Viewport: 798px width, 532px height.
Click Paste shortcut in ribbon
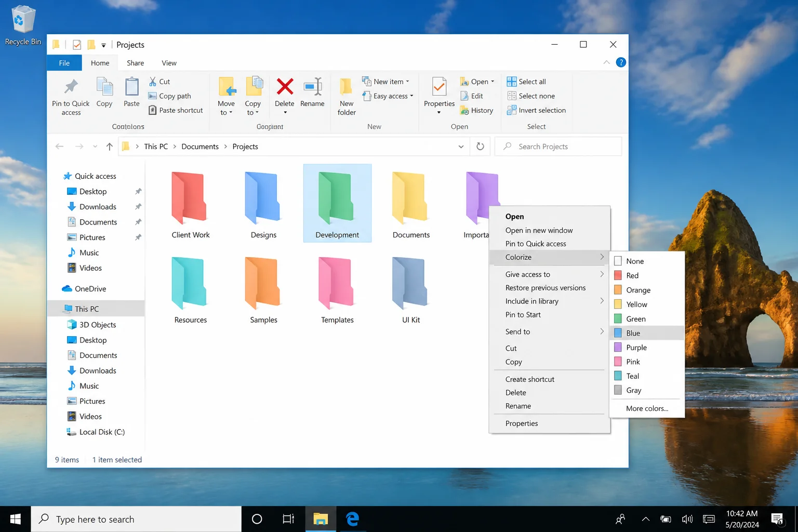point(176,110)
